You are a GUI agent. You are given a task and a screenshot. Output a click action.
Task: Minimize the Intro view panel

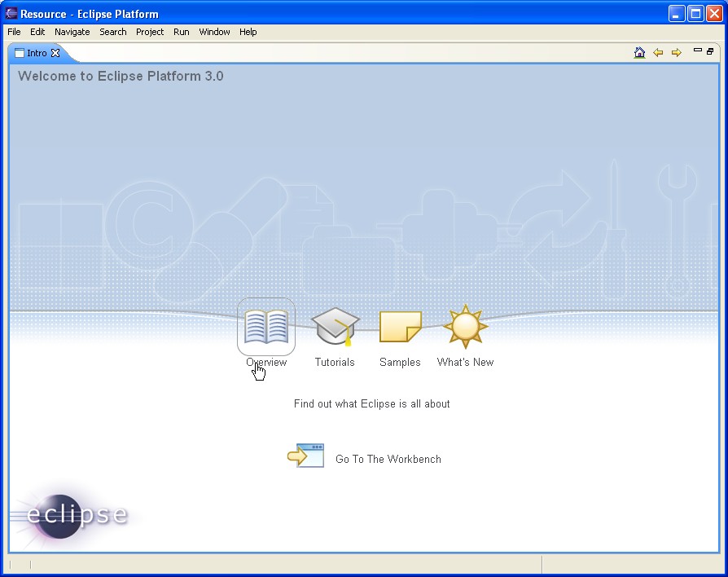697,51
